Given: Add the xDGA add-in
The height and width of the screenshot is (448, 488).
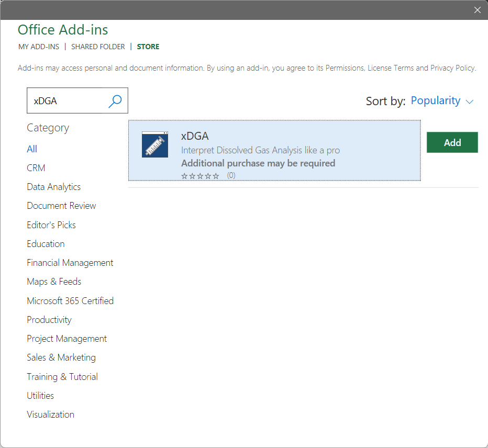Looking at the screenshot, I should (452, 142).
